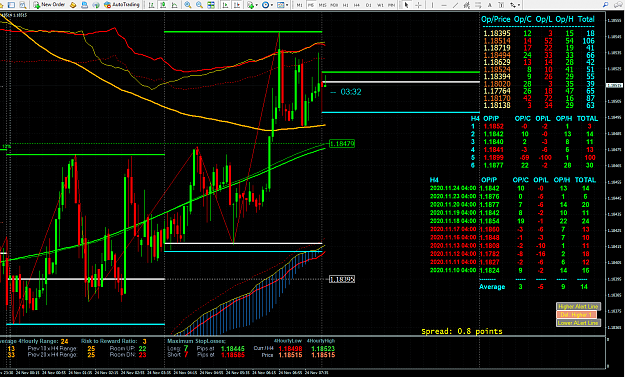This screenshot has width=625, height=377.
Task: Select the arrows drawing tool
Action: pos(513,5)
